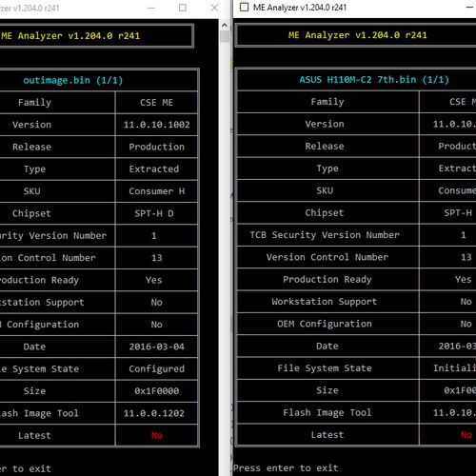
Task: Click 'File System State' label in right window
Action: pyautogui.click(x=325, y=368)
